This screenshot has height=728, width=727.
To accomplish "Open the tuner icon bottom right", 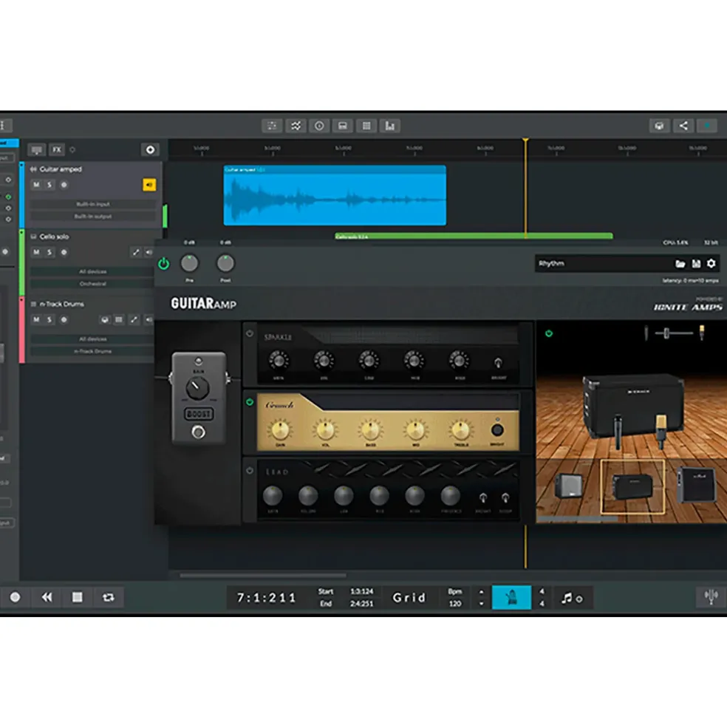I will coord(711,596).
